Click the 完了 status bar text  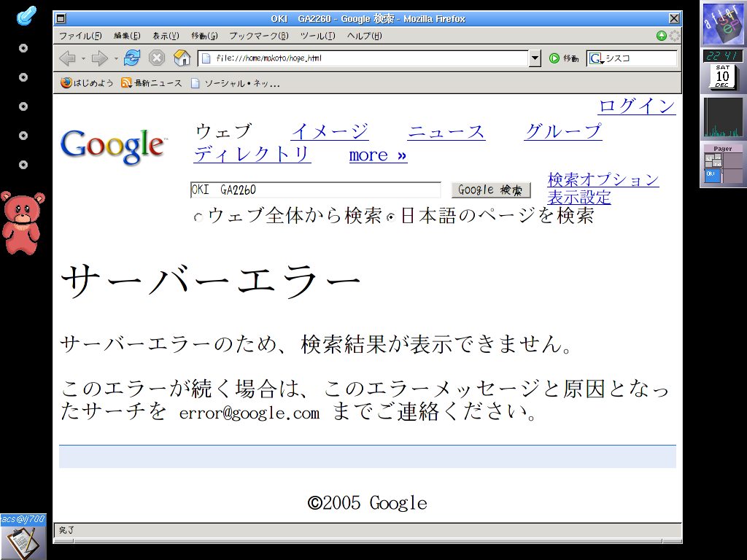[66, 530]
